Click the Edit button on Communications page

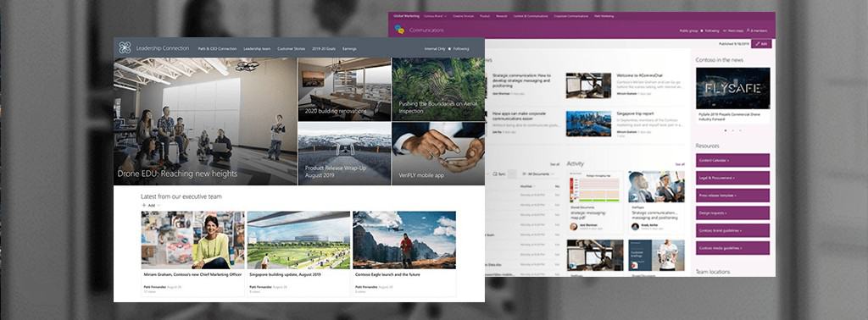[762, 43]
